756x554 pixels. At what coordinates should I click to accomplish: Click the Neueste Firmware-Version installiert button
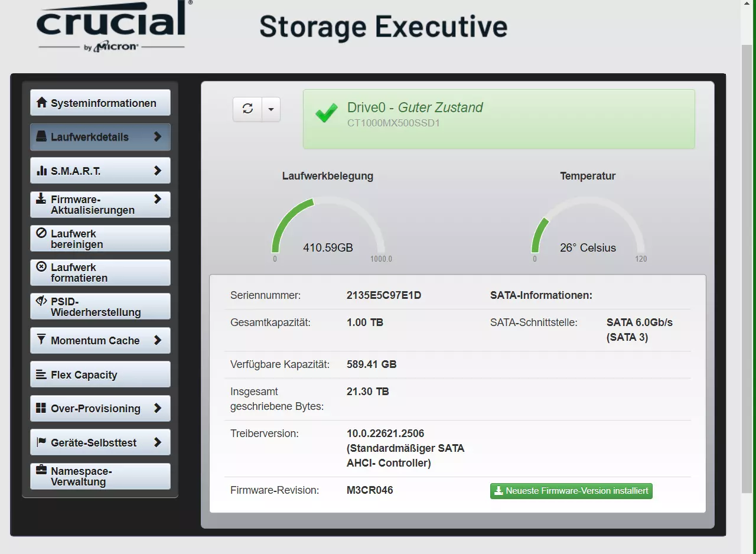click(x=571, y=491)
